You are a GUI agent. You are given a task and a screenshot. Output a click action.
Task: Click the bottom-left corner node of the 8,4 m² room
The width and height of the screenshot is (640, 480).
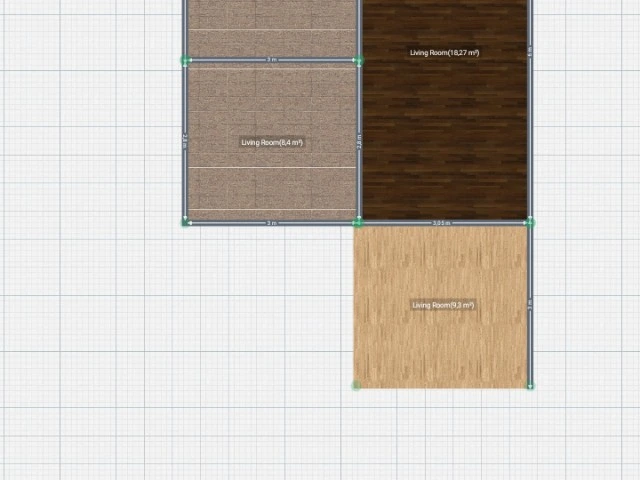185,222
